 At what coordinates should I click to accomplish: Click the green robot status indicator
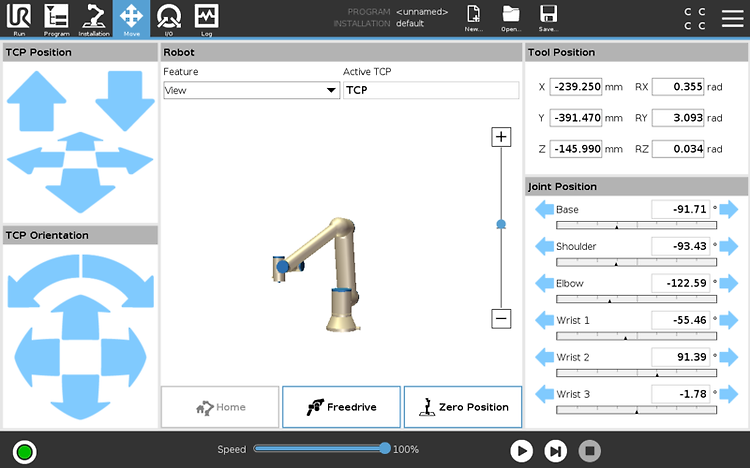click(24, 452)
